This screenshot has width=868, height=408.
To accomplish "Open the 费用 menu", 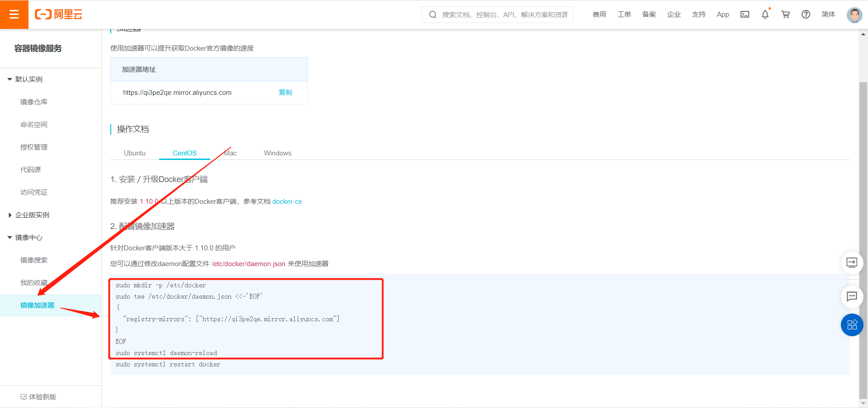I will 599,14.
